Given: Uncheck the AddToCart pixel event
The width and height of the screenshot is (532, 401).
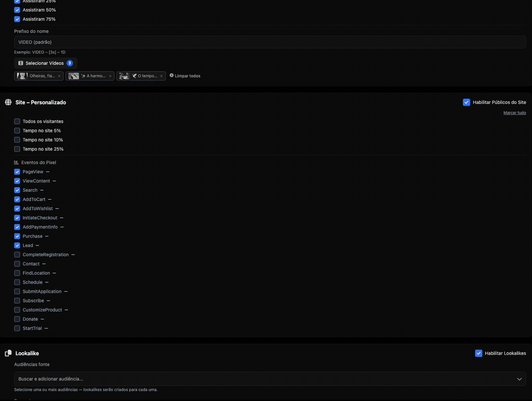Looking at the screenshot, I should pos(17,199).
